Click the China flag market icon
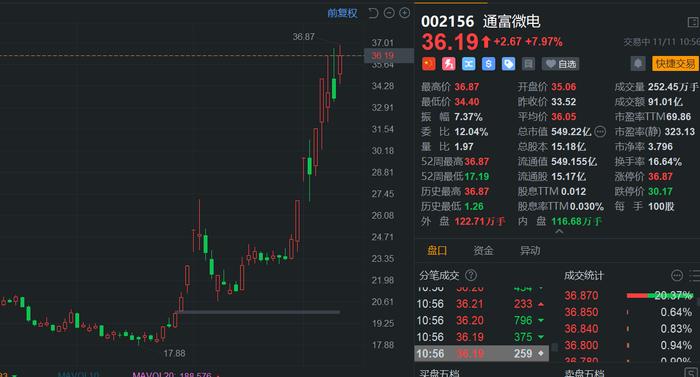 [429, 64]
